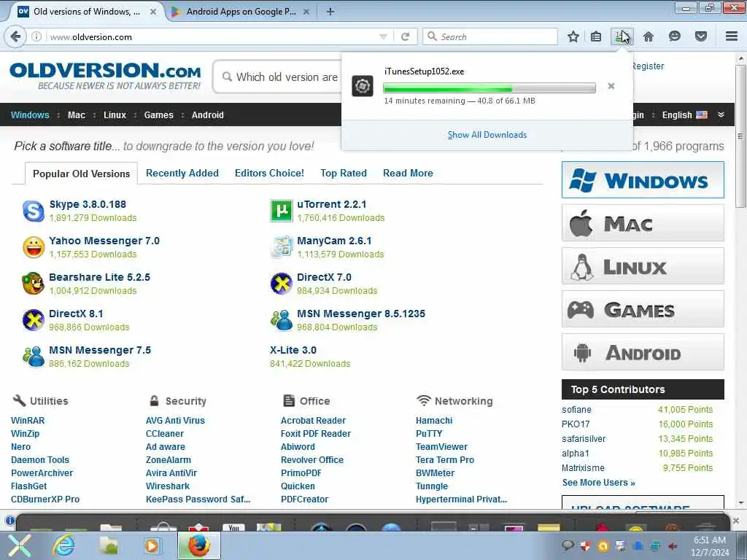Open the WinRAR utilities link
747x560 pixels.
click(x=28, y=421)
